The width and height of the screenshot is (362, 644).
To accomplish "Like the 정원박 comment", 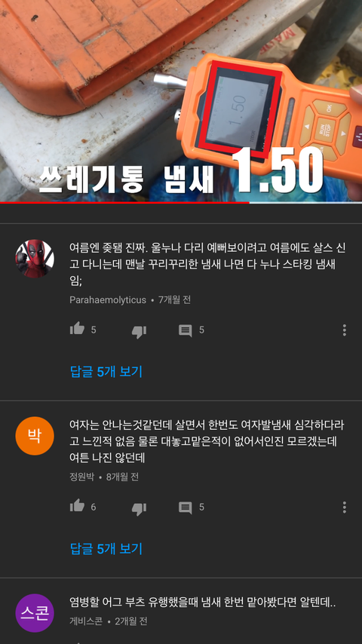I will [77, 506].
